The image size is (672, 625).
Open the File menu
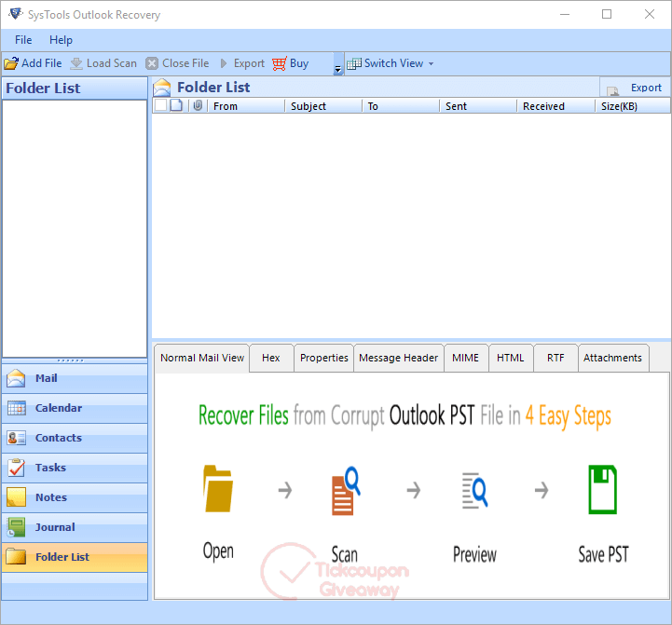pos(23,40)
